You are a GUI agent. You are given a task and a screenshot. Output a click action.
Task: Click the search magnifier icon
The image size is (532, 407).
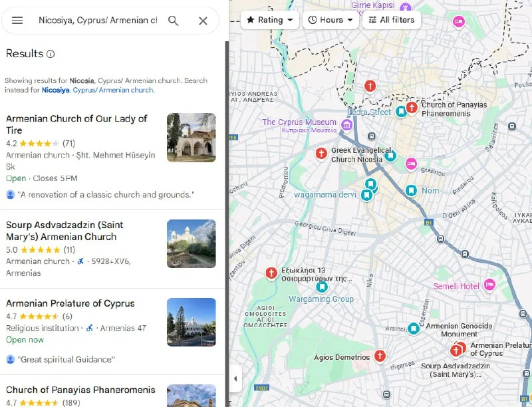(174, 21)
